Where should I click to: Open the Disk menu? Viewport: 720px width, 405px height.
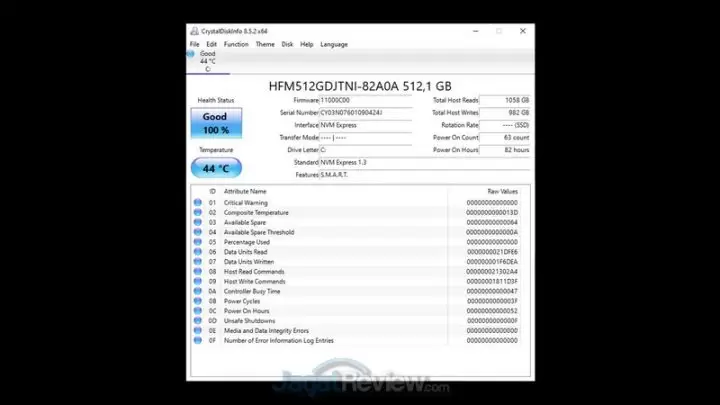[x=287, y=44]
